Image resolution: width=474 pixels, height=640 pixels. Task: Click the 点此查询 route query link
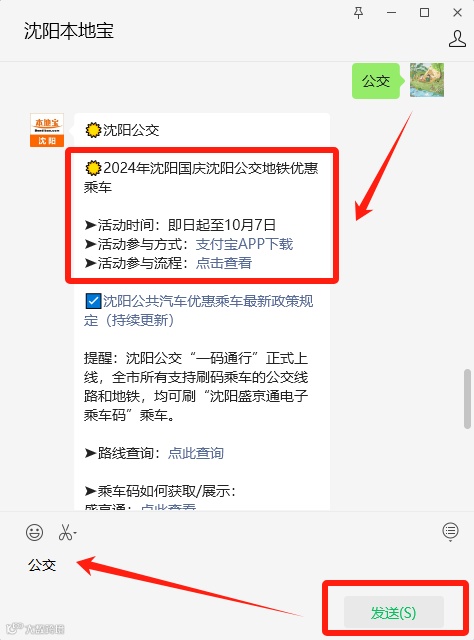coord(196,453)
